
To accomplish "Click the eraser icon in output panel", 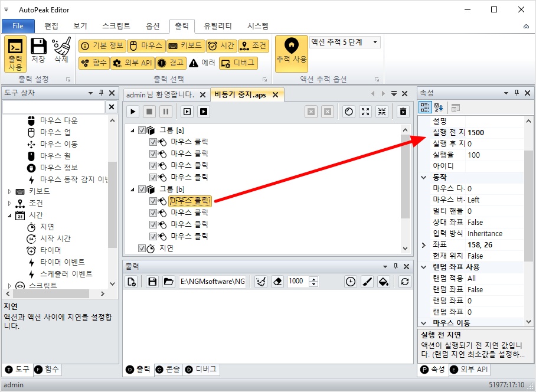I will point(277,282).
